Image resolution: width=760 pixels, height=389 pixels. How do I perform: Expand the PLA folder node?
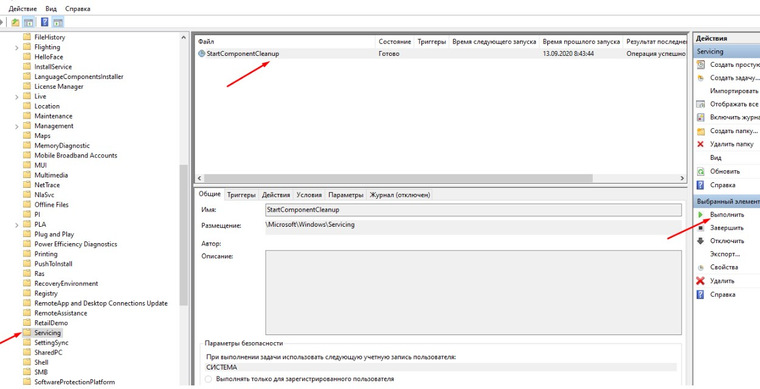point(17,225)
